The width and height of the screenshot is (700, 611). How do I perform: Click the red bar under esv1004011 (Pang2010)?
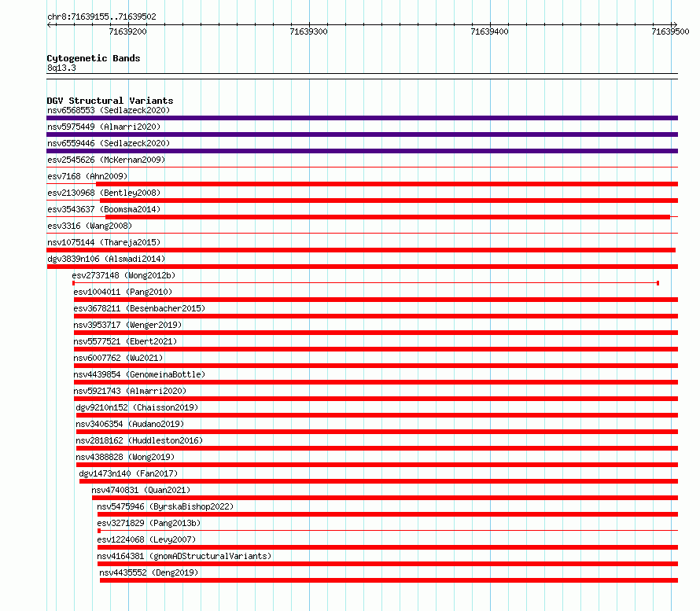[376, 300]
